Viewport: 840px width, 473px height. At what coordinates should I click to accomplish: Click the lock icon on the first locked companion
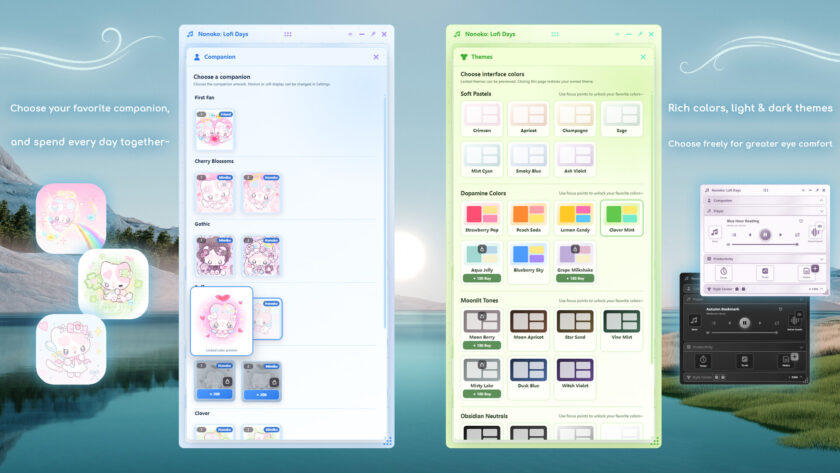coord(227,382)
